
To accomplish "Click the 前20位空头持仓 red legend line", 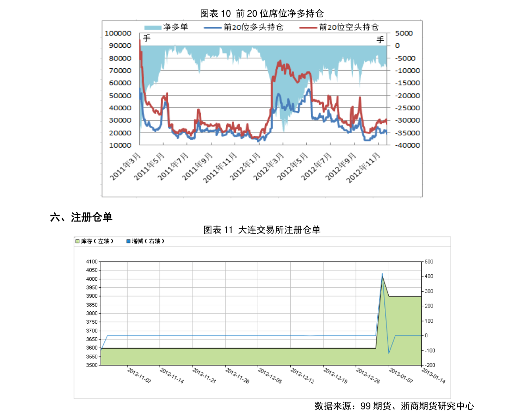I will 308,27.
